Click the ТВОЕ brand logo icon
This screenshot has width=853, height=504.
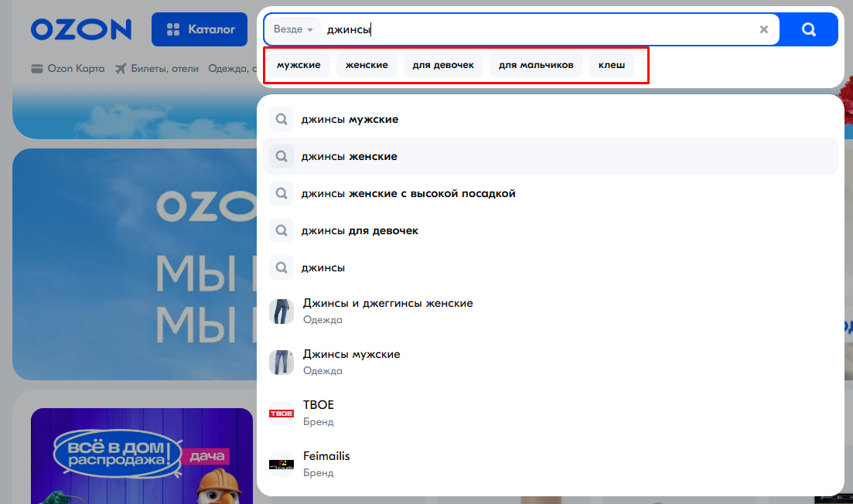(x=281, y=414)
